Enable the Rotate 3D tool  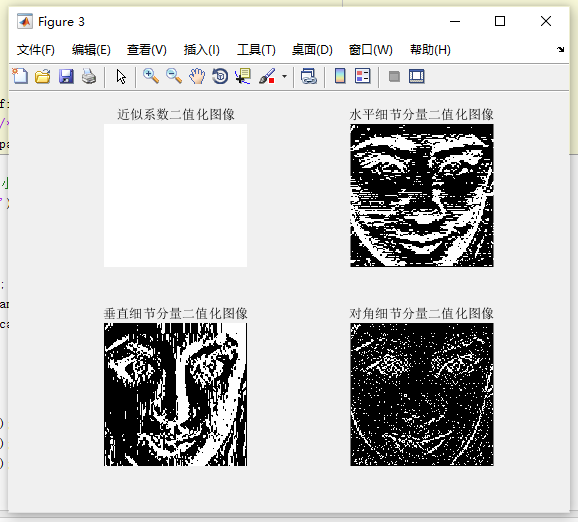tap(220, 76)
